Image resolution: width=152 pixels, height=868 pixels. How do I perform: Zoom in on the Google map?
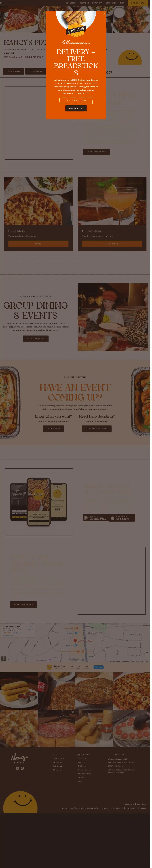pos(147,652)
